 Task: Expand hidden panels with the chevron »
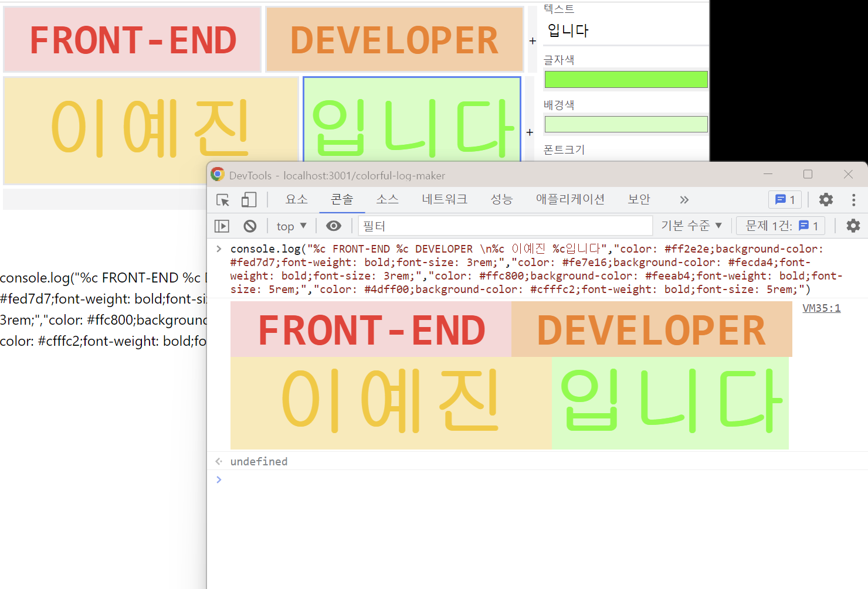[x=684, y=199]
